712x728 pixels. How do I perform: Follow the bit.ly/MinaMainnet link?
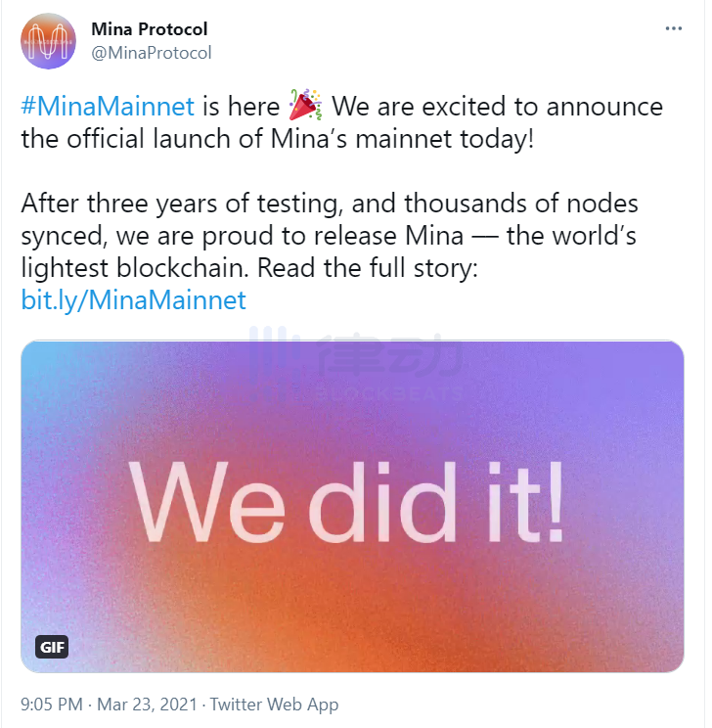pos(134,300)
